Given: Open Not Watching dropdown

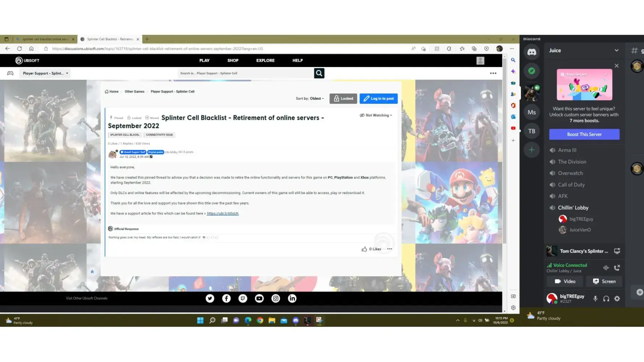Looking at the screenshot, I should pyautogui.click(x=376, y=115).
